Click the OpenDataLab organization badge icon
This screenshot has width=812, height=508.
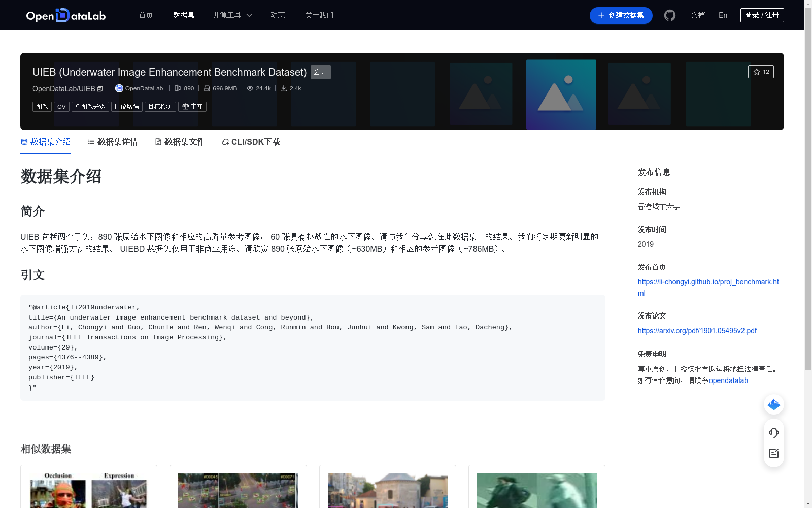pyautogui.click(x=118, y=88)
